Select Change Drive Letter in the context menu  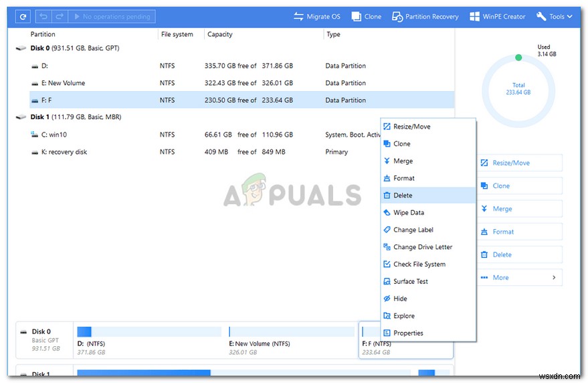pos(428,247)
